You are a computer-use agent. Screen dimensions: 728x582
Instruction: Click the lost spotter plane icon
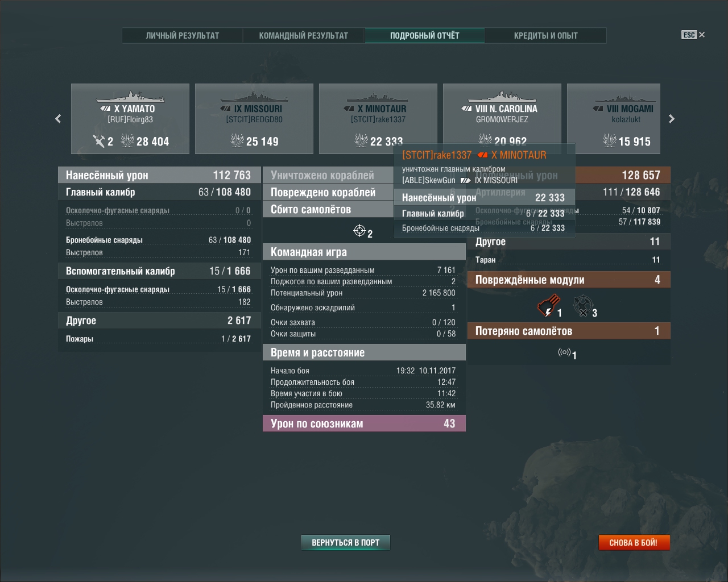pos(564,352)
